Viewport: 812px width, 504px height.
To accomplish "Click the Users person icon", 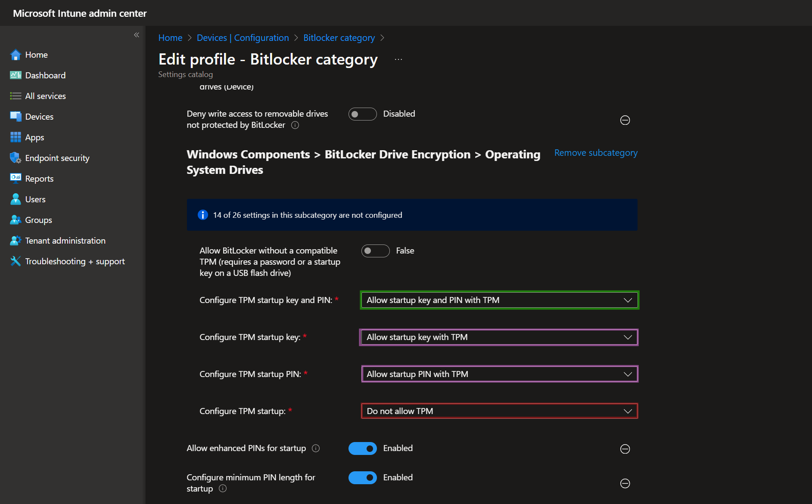I will point(16,199).
